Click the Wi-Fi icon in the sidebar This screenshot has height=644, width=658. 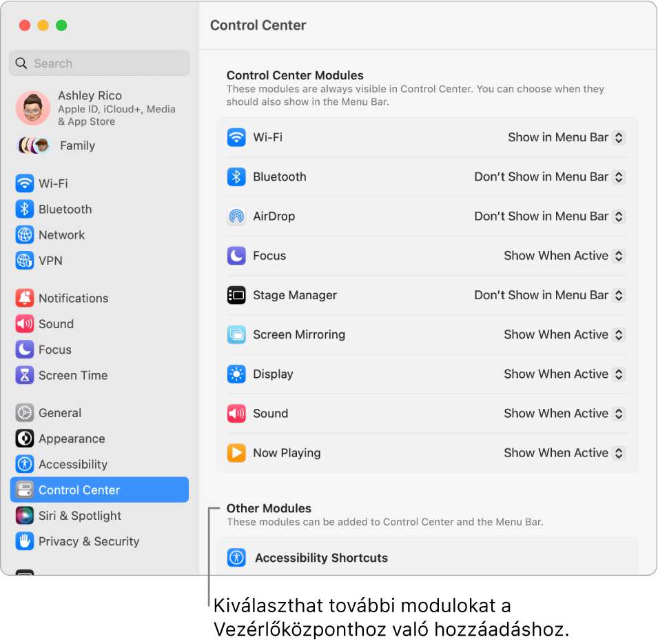tap(24, 183)
